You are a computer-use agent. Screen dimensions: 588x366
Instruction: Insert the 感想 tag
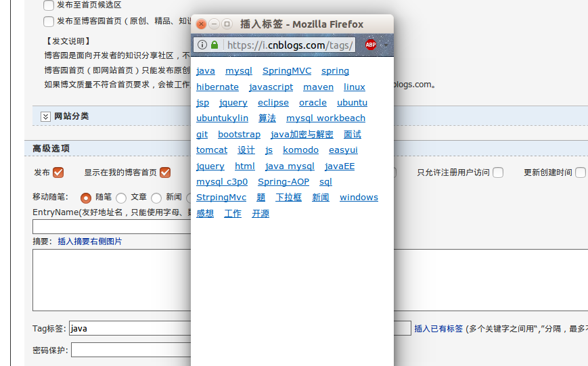pos(205,213)
